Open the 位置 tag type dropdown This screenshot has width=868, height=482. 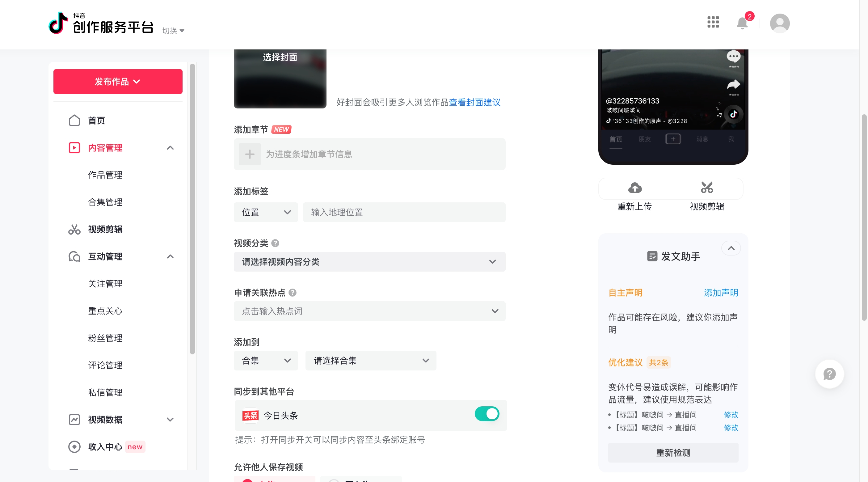(x=266, y=212)
